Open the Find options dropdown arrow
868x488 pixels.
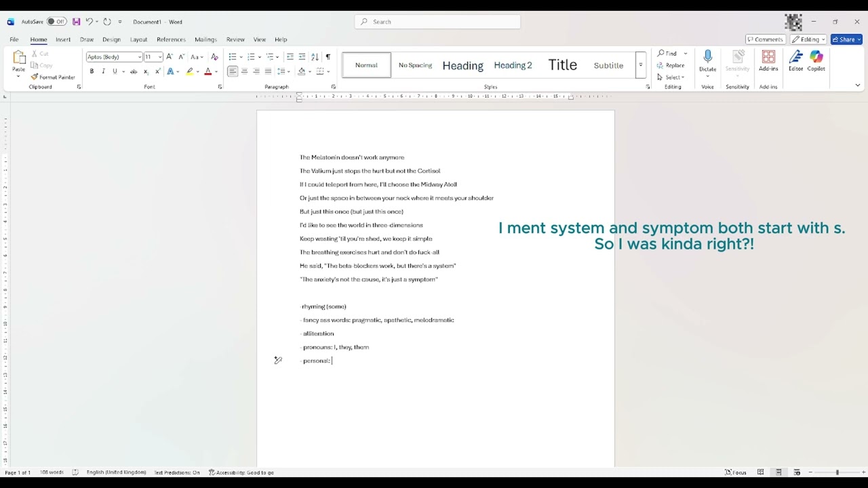[x=685, y=53]
